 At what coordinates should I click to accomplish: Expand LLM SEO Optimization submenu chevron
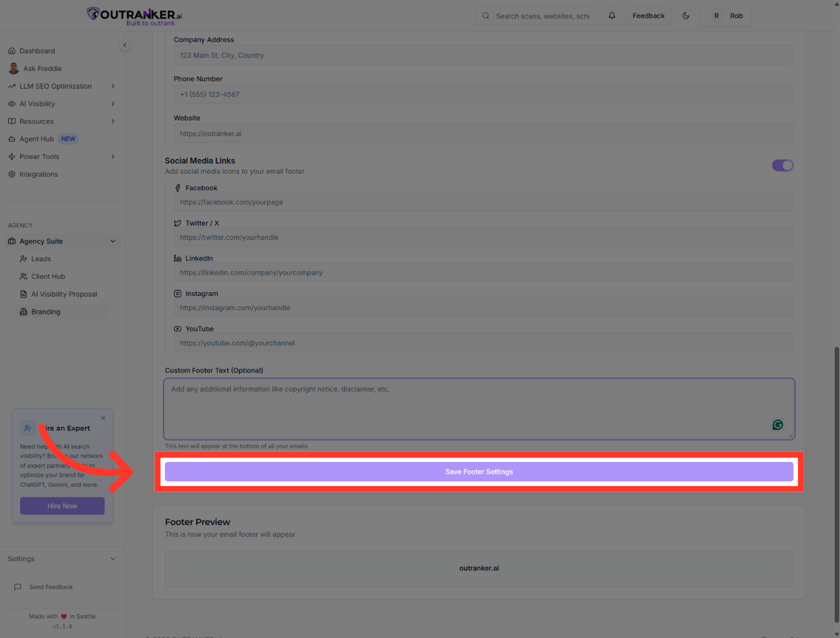click(113, 86)
